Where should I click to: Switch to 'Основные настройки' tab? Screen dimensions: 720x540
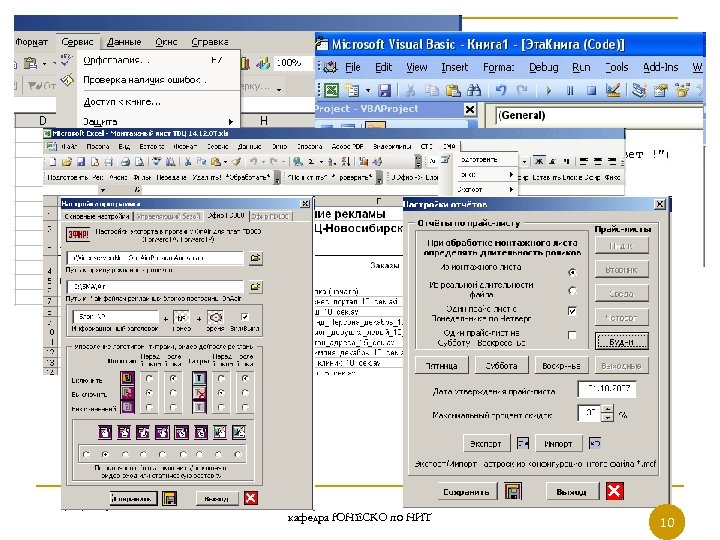97,216
